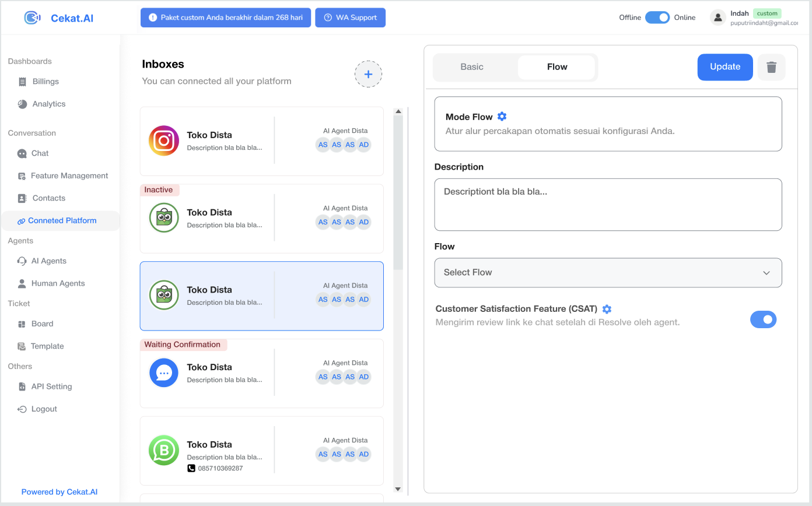This screenshot has width=812, height=506.
Task: Click into the Description text field
Action: 608,205
